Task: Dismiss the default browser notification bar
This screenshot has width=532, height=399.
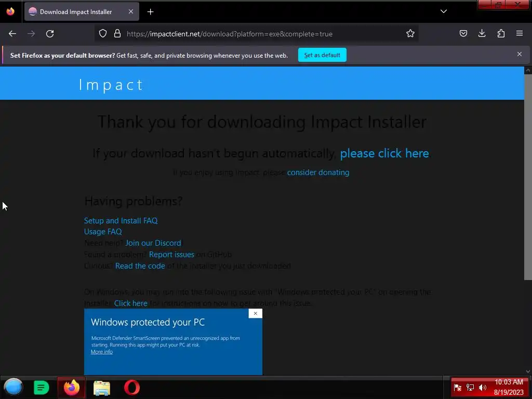Action: pyautogui.click(x=519, y=54)
